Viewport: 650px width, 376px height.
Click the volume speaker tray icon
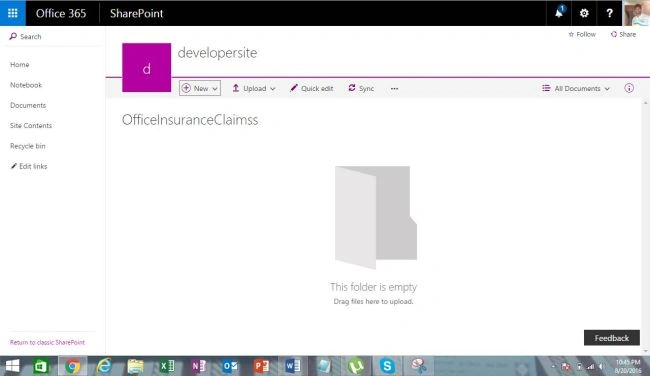pos(600,366)
